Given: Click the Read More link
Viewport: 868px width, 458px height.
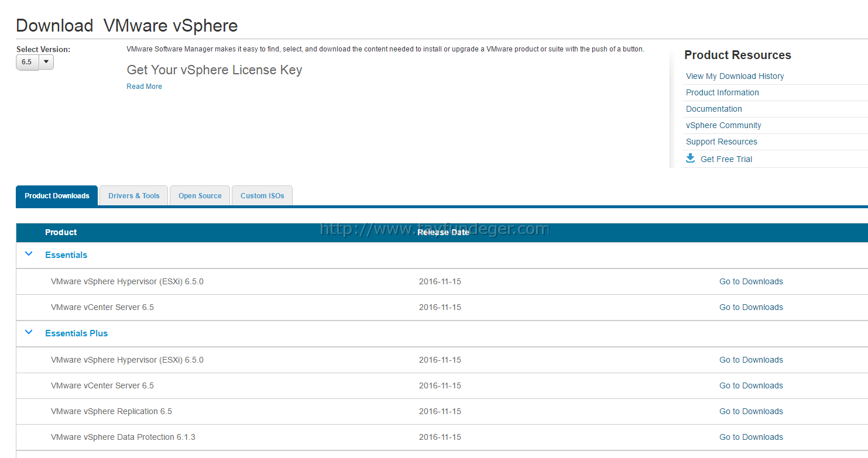Looking at the screenshot, I should [x=145, y=87].
